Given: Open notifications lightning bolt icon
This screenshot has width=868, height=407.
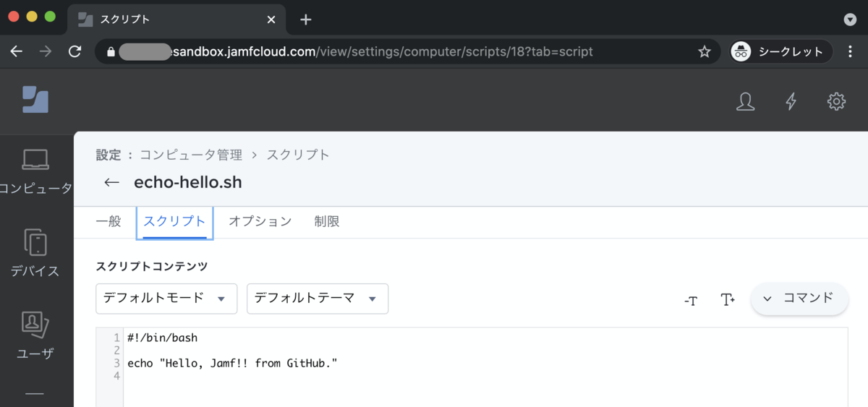Looking at the screenshot, I should pos(791,102).
